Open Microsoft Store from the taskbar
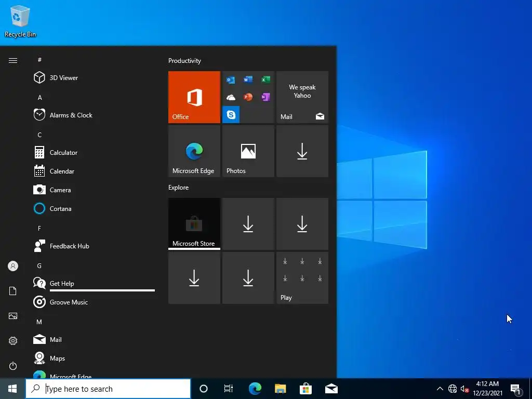532x399 pixels. [x=305, y=389]
